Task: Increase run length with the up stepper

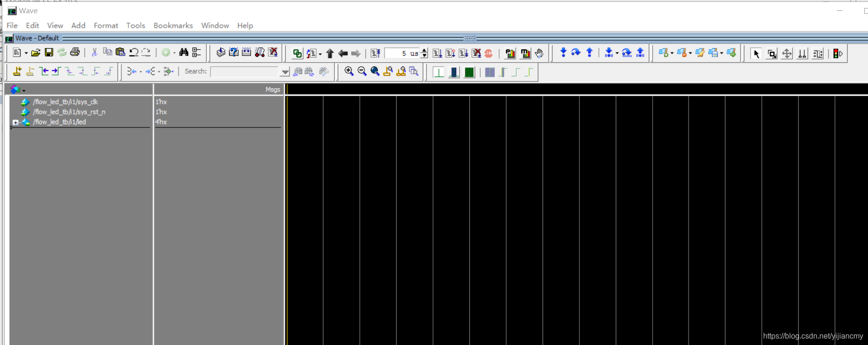Action: coord(425,50)
